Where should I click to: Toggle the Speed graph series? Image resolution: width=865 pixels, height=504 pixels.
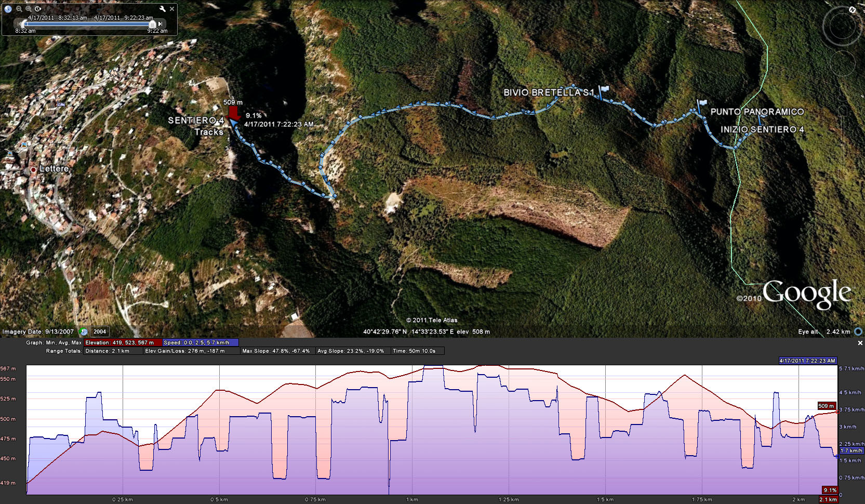coord(200,343)
